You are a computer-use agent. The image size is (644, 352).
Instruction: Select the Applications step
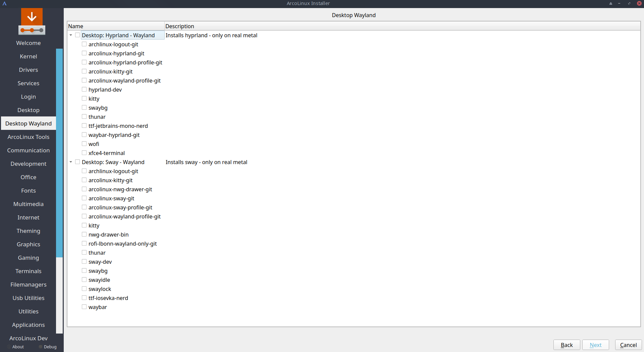pyautogui.click(x=29, y=325)
